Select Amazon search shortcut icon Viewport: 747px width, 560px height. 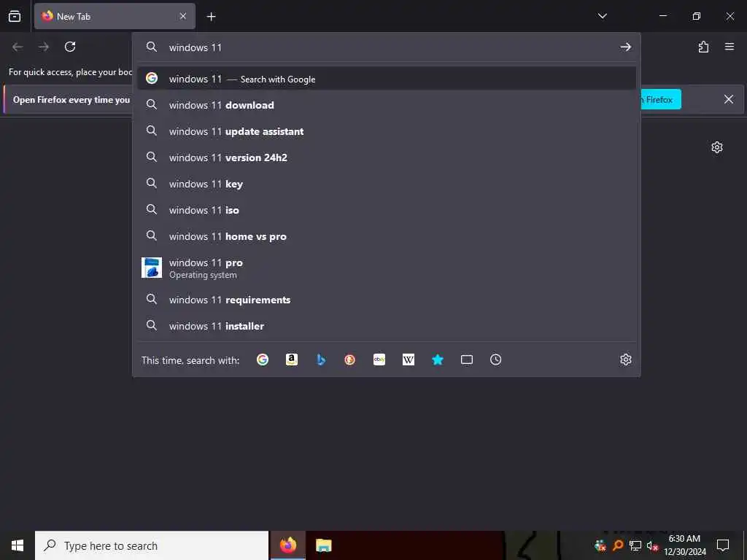(292, 359)
